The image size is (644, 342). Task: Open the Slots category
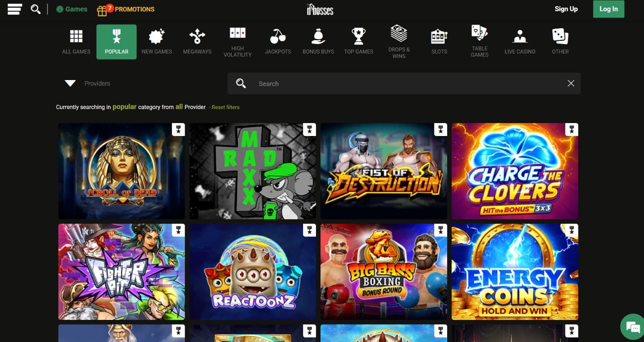tap(439, 42)
